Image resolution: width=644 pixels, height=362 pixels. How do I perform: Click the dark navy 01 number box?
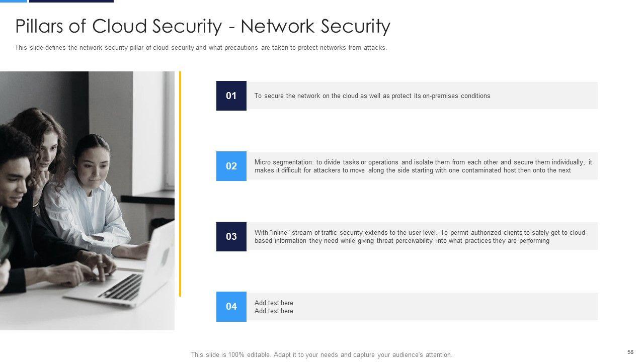[231, 96]
